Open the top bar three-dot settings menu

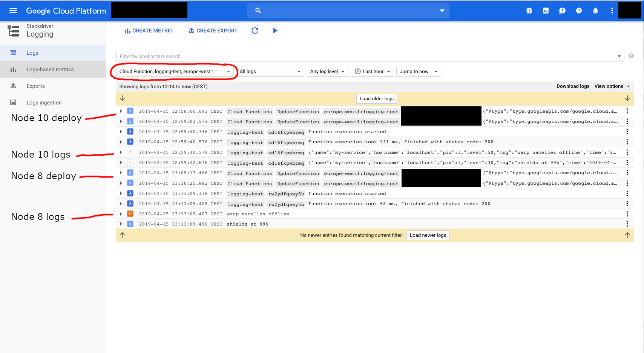click(x=612, y=11)
